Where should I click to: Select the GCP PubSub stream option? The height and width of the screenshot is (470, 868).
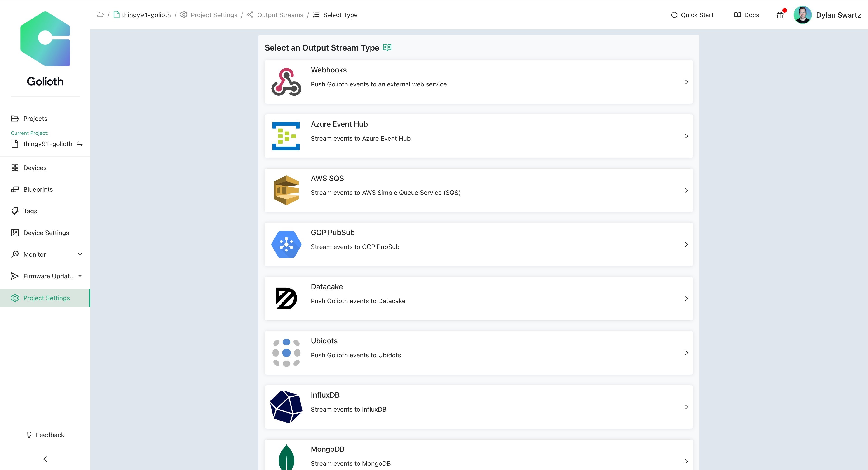click(x=479, y=244)
